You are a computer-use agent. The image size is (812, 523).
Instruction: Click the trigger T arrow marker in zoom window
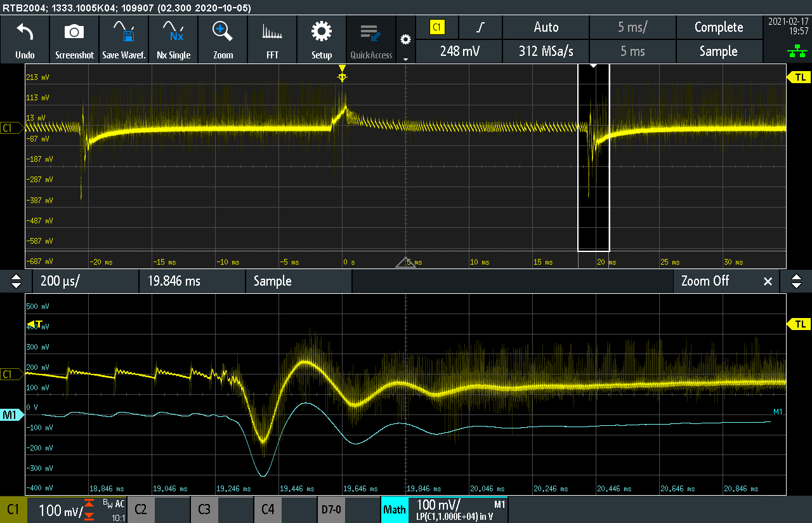pos(34,324)
